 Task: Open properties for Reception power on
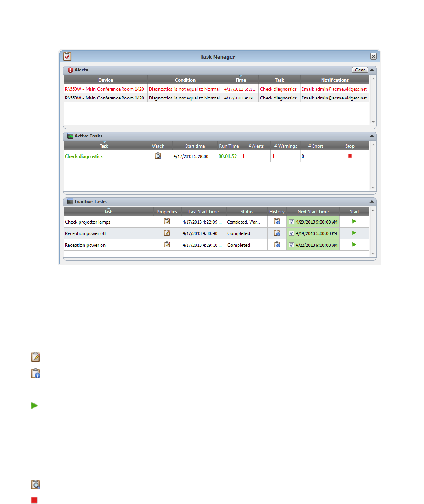coord(167,245)
